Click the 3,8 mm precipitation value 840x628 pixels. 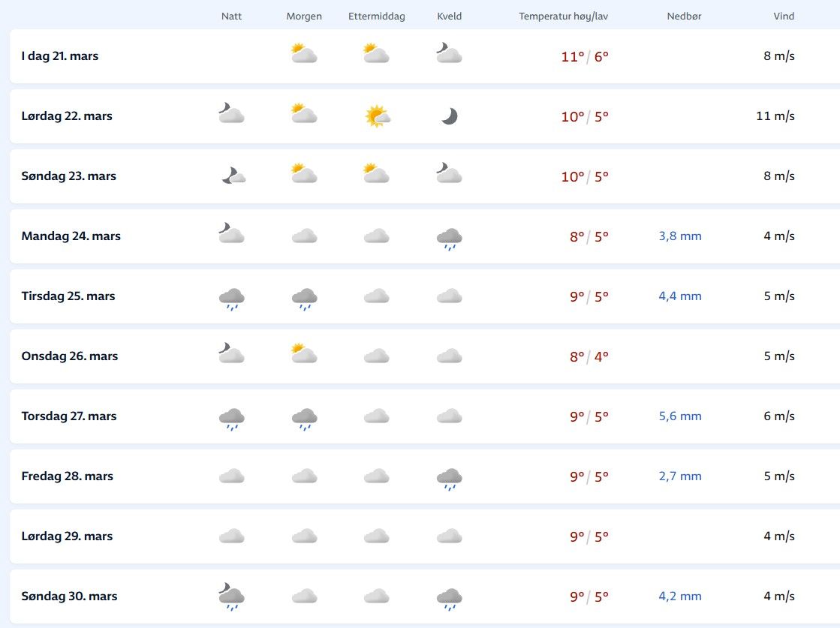[680, 236]
